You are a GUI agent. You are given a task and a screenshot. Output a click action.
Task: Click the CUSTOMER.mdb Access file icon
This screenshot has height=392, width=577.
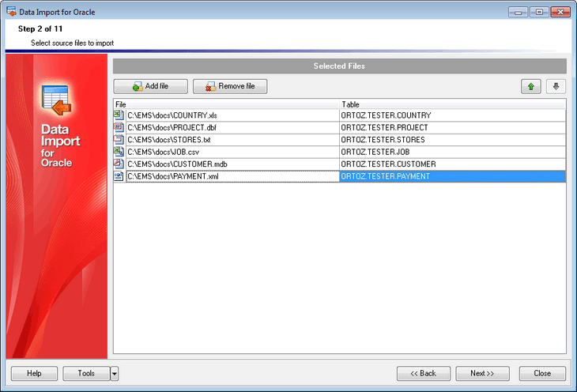[x=119, y=164]
